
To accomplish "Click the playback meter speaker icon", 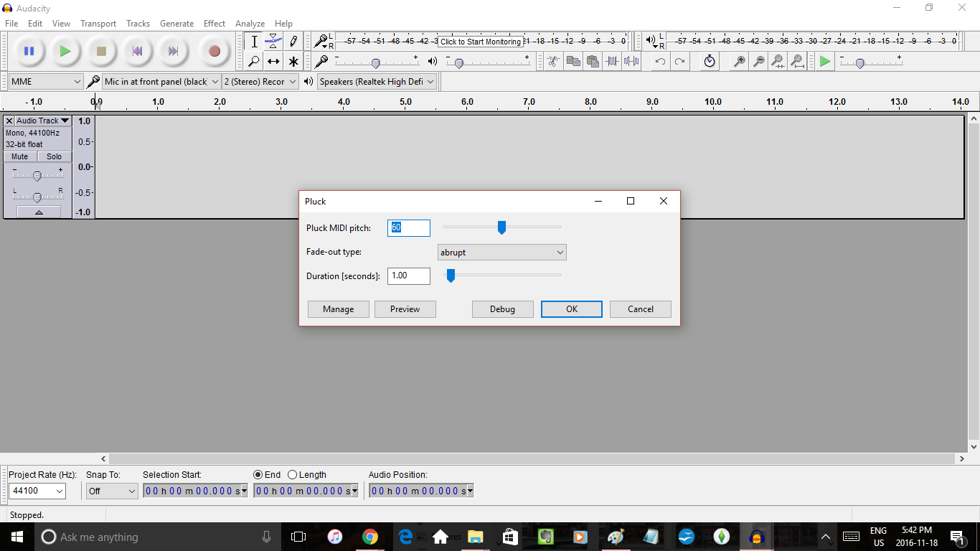I will [x=650, y=41].
